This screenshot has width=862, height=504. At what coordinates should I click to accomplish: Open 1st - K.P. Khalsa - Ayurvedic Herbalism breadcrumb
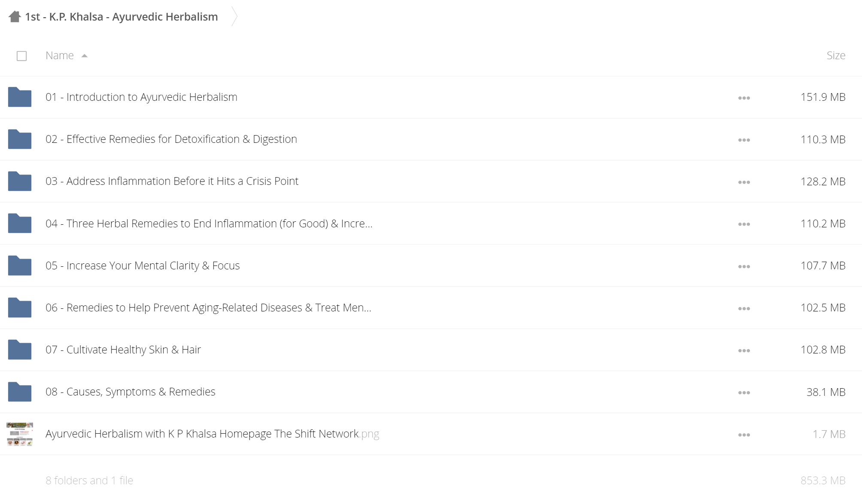click(121, 17)
